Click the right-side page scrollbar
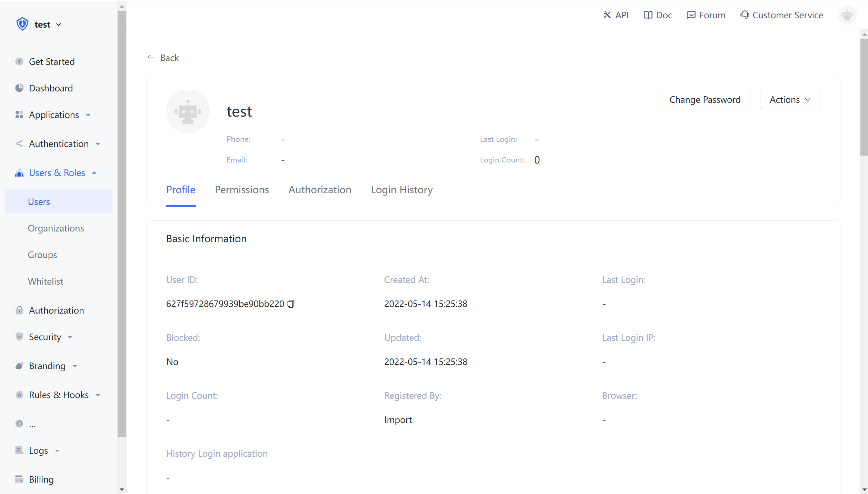The width and height of the screenshot is (868, 494). pos(864,93)
